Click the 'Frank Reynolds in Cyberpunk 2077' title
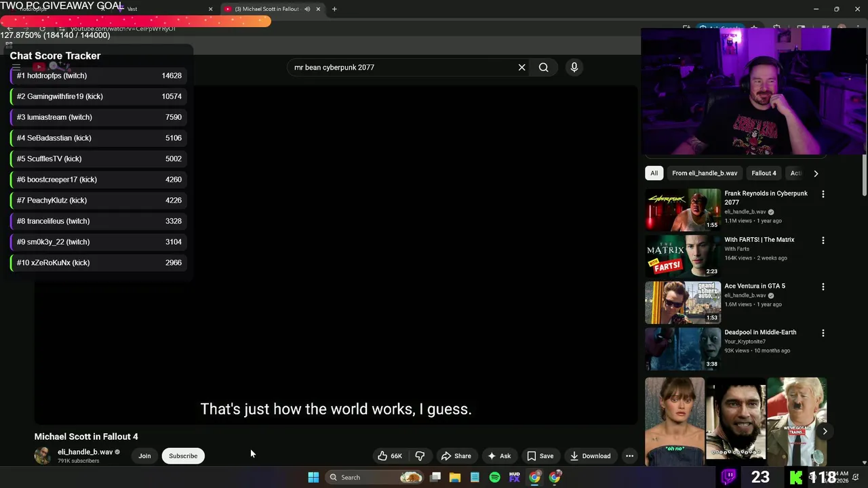The image size is (868, 488). (766, 197)
